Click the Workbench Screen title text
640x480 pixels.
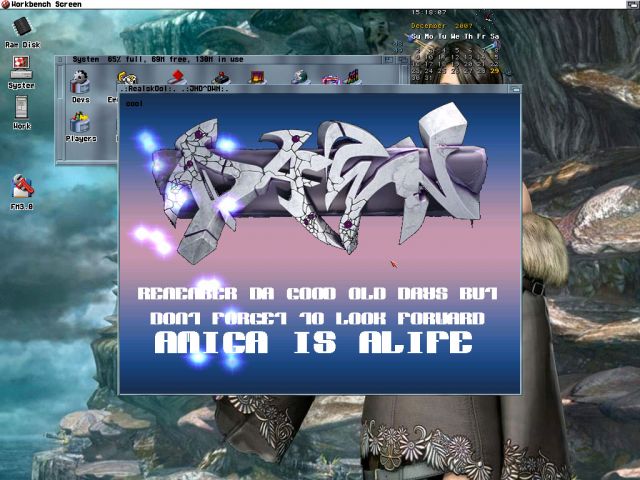[x=46, y=4]
